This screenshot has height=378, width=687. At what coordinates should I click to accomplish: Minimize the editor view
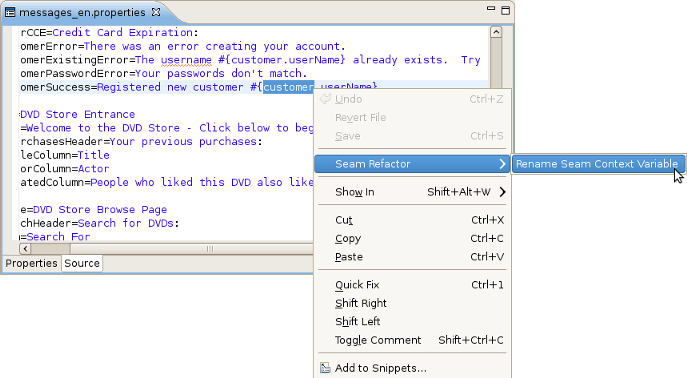click(491, 8)
